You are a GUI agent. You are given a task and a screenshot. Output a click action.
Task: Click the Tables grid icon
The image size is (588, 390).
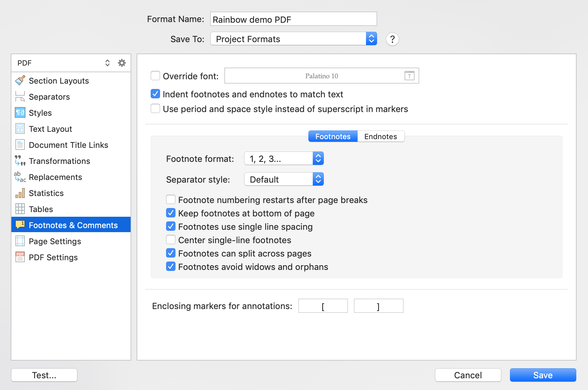(x=20, y=209)
